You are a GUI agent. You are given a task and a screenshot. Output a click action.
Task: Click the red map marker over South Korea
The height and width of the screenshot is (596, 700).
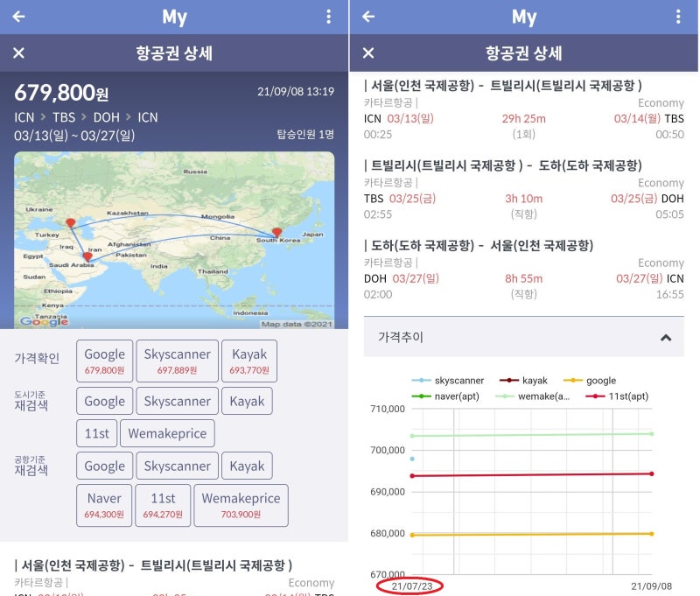(277, 233)
